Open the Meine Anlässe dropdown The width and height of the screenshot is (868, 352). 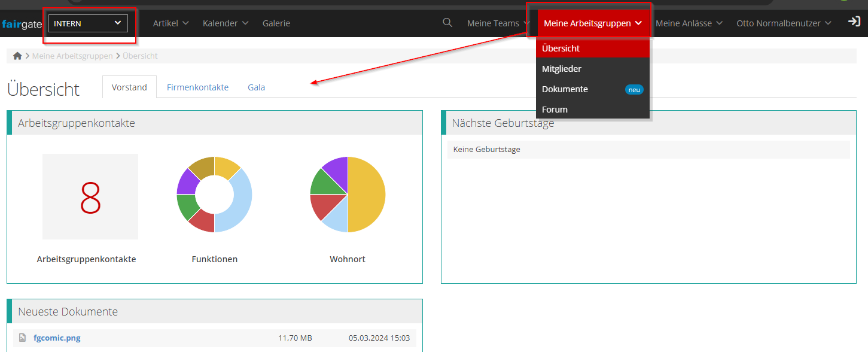pos(689,23)
